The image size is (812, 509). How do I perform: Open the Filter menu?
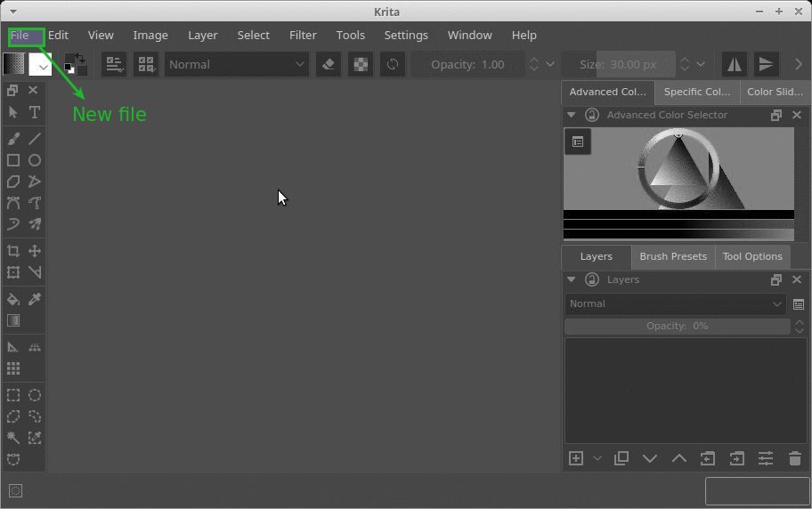click(303, 36)
